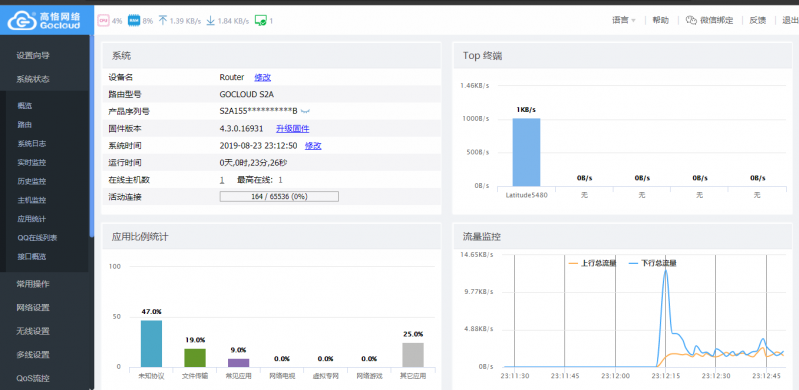Click the online hosts monitor icon
The height and width of the screenshot is (390, 799).
pos(261,21)
